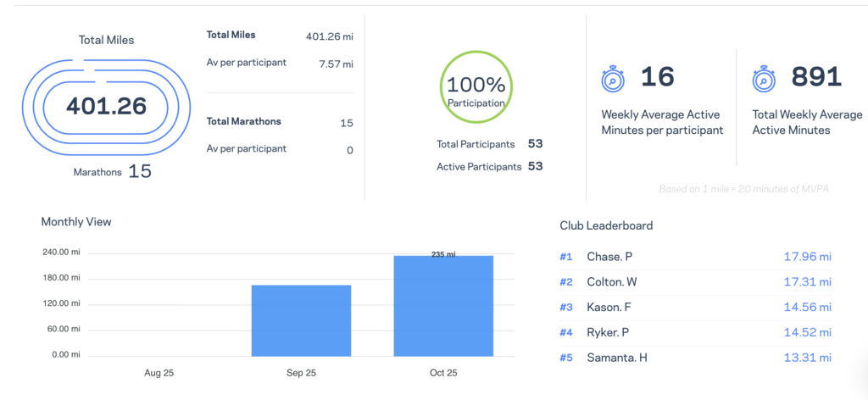868x400 pixels.
Task: Click the Total Participants value 53
Action: point(535,144)
